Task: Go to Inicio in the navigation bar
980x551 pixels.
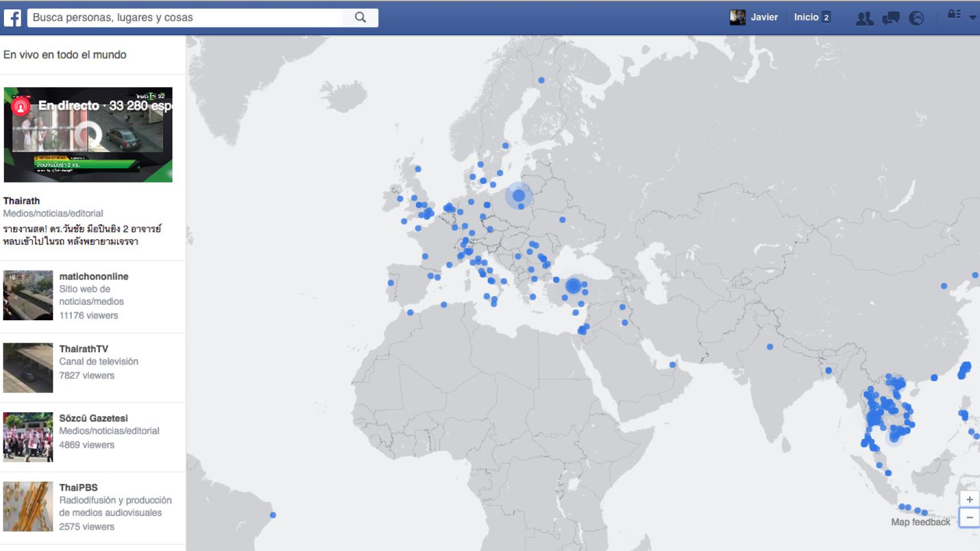Action: click(x=806, y=17)
